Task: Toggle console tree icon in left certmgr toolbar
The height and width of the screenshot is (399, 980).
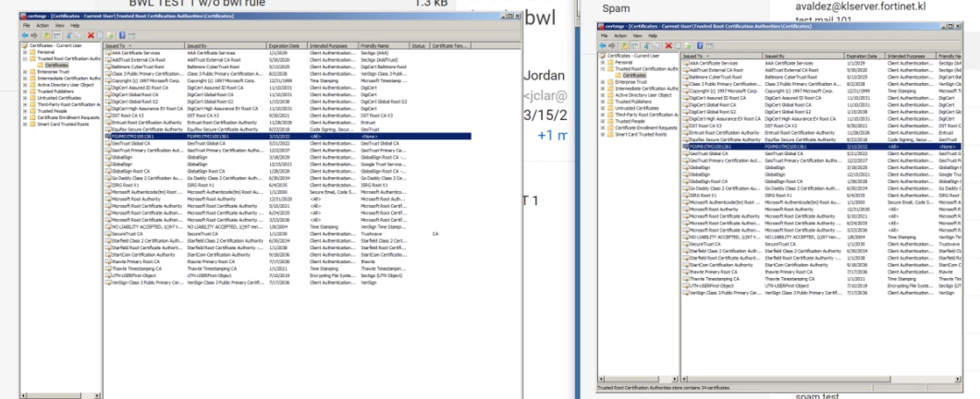Action: tap(57, 36)
